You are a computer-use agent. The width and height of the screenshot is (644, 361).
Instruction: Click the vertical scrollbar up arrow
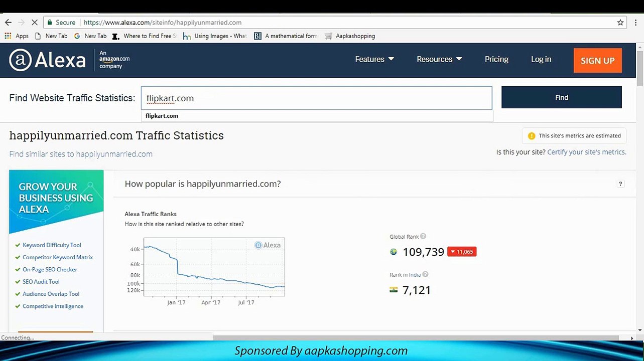640,47
